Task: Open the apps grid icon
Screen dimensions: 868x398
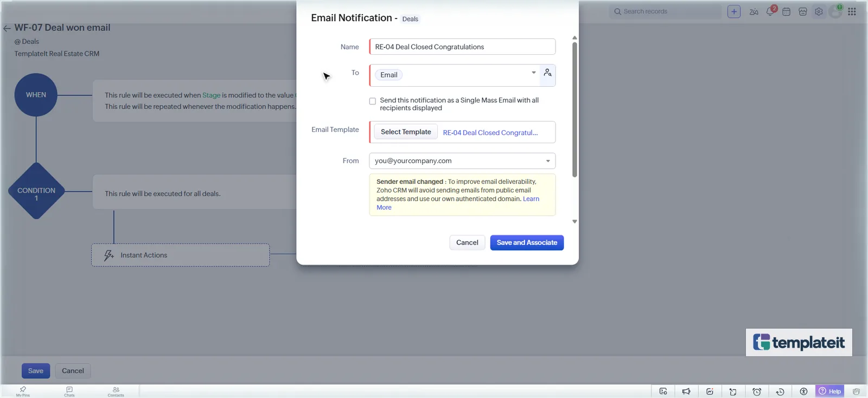Action: pos(852,11)
